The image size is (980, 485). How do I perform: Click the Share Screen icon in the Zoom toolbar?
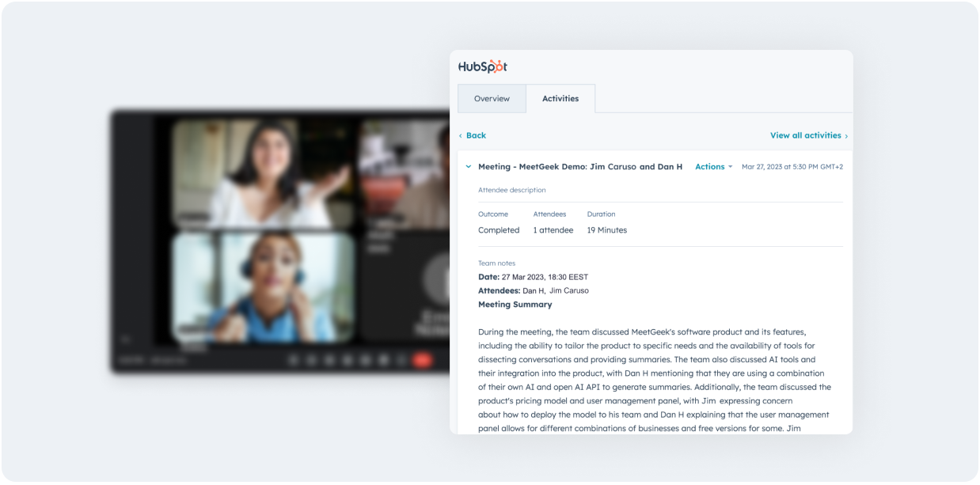click(x=364, y=359)
